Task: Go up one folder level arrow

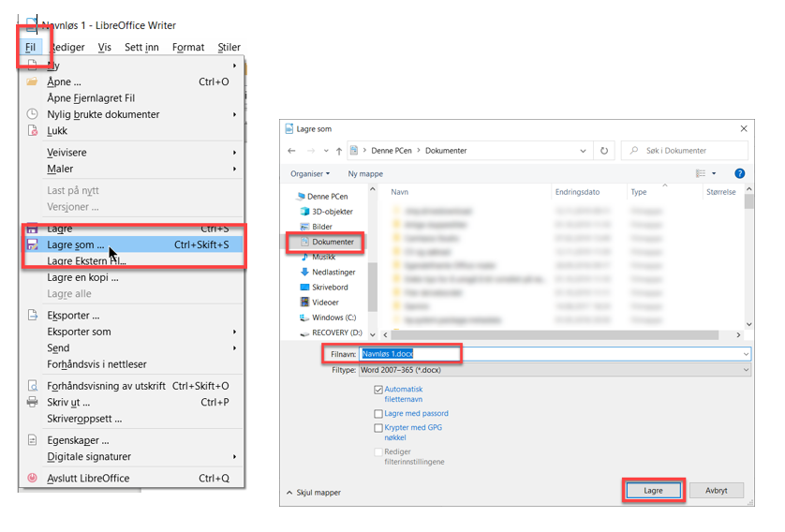Action: coord(338,151)
